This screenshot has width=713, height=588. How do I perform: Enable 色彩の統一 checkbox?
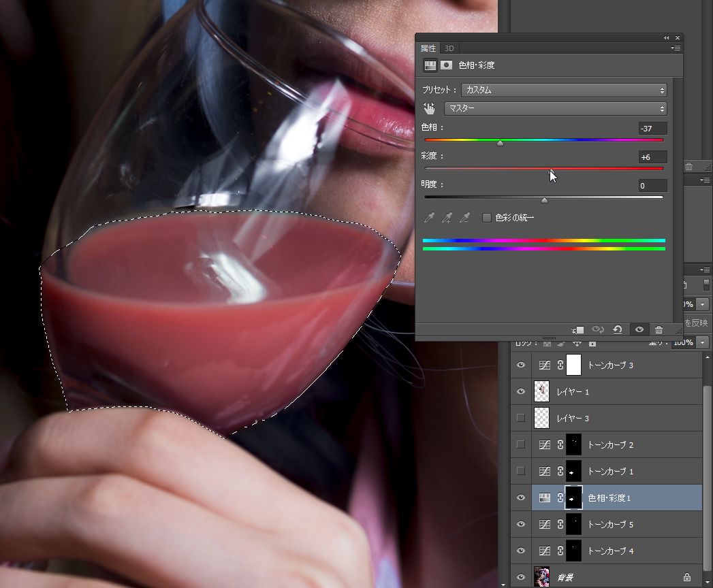(486, 218)
